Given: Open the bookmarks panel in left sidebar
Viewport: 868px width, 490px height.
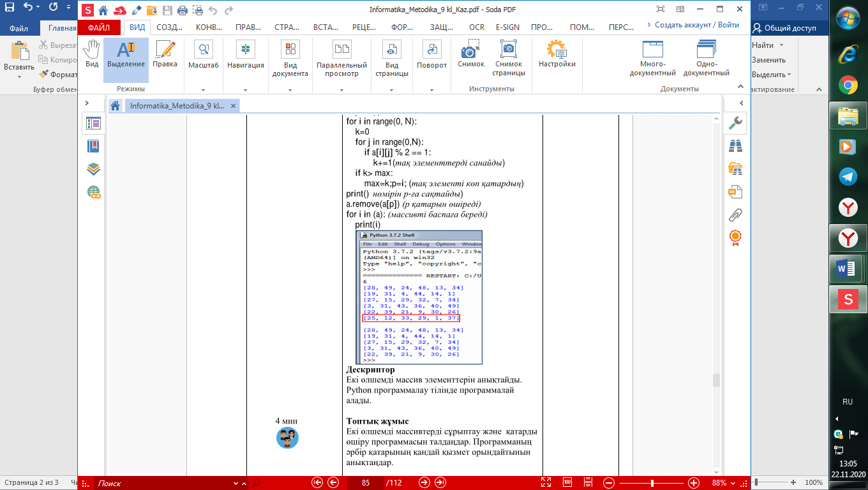Looking at the screenshot, I should pos(93,147).
